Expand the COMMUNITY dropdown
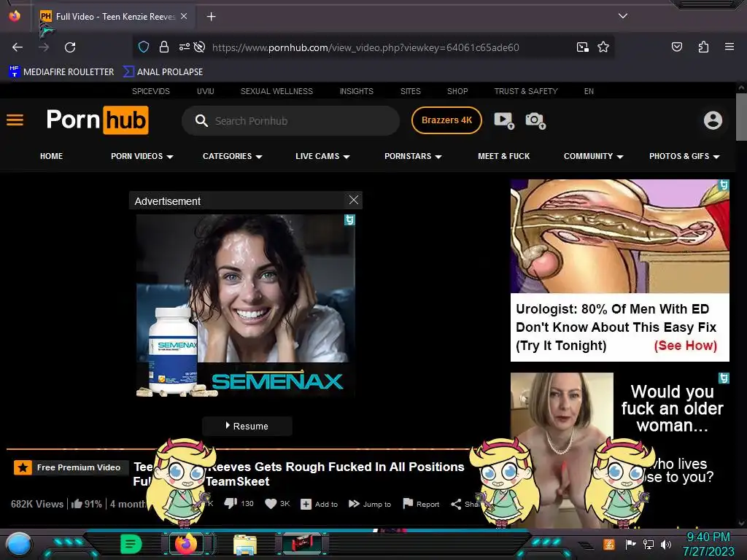The width and height of the screenshot is (747, 560). click(594, 156)
